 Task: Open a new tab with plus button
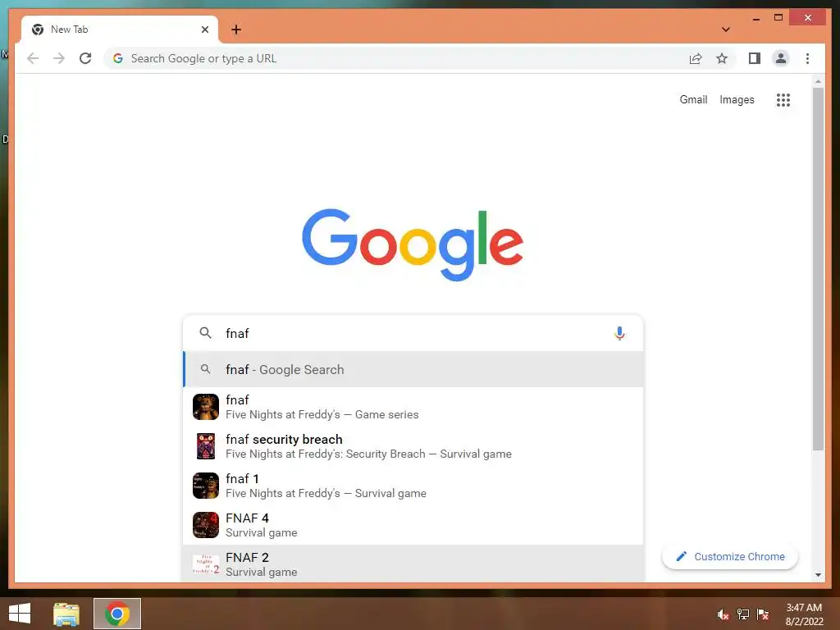click(236, 30)
